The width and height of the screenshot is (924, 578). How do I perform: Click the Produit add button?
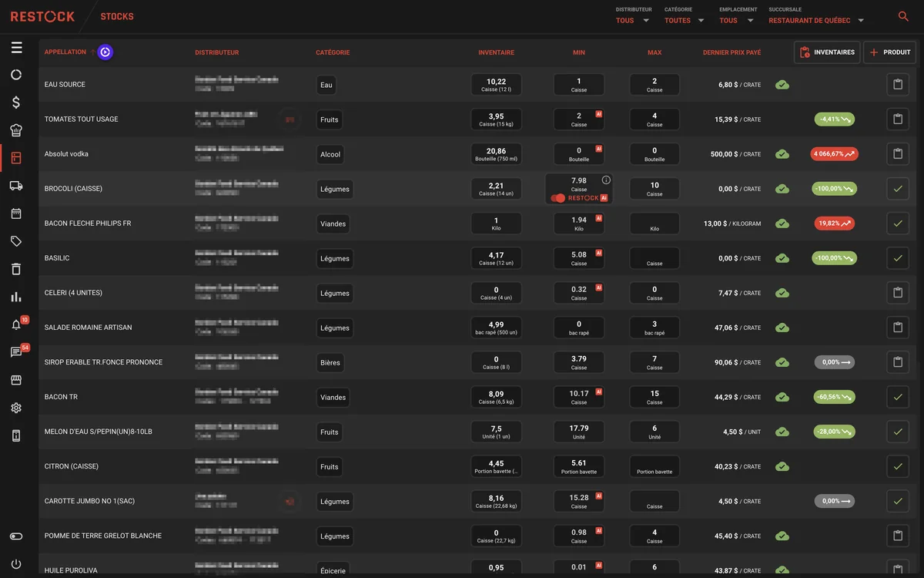pos(889,52)
